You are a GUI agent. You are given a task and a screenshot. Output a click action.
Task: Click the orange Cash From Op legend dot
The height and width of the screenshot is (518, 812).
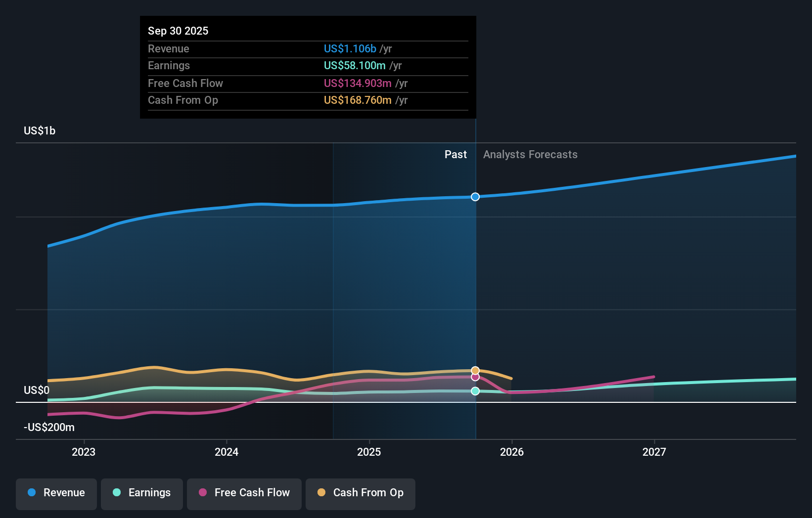pyautogui.click(x=321, y=493)
